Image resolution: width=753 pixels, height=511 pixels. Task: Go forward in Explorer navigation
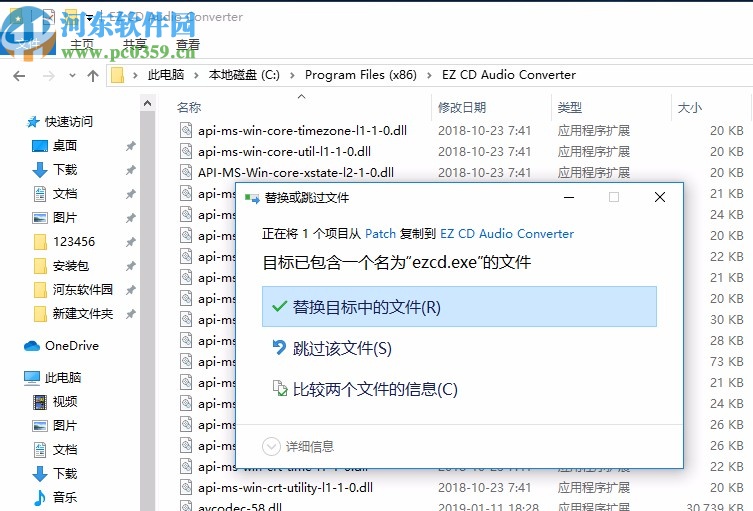click(x=49, y=76)
